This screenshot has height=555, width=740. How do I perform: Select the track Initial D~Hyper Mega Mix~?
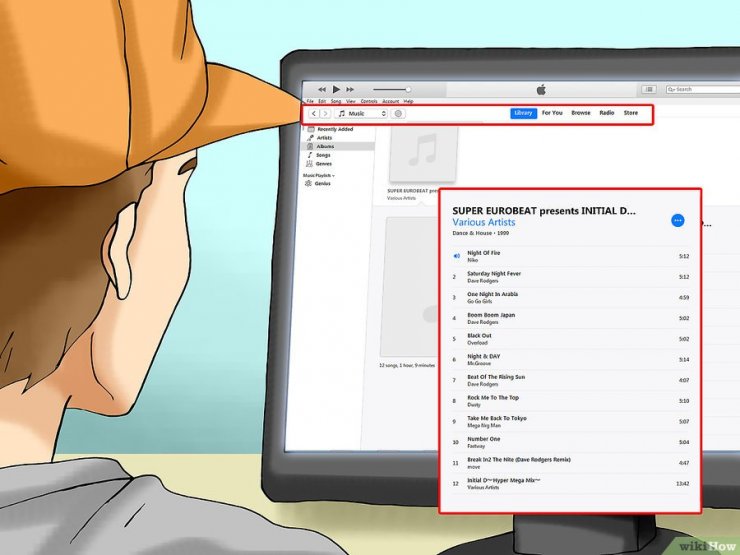coord(571,484)
